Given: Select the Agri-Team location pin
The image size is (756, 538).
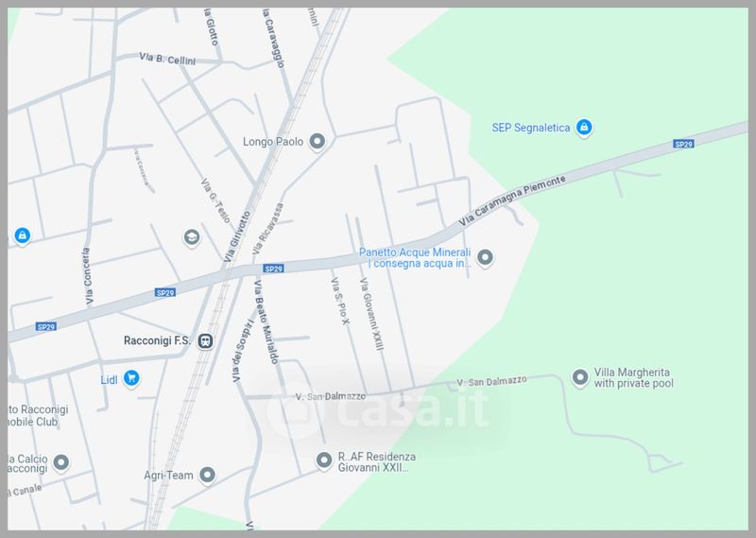Looking at the screenshot, I should click(207, 476).
